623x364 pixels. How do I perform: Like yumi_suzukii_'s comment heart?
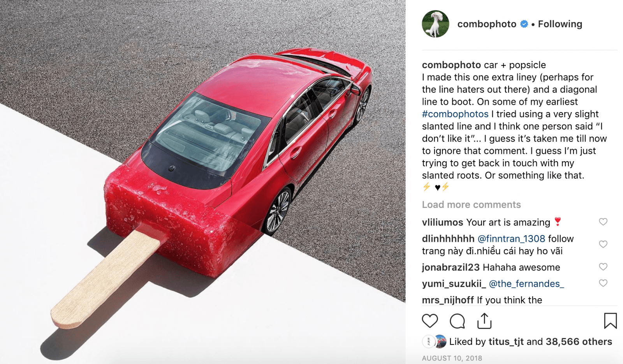click(x=603, y=283)
